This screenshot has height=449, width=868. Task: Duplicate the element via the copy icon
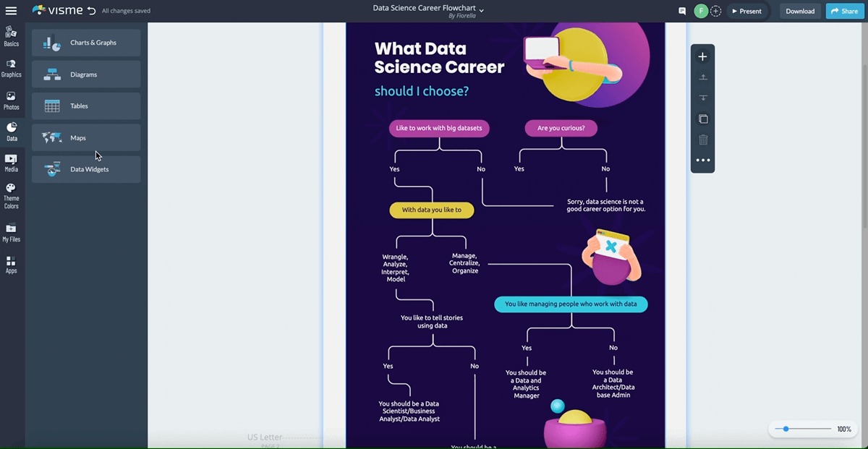coord(702,119)
